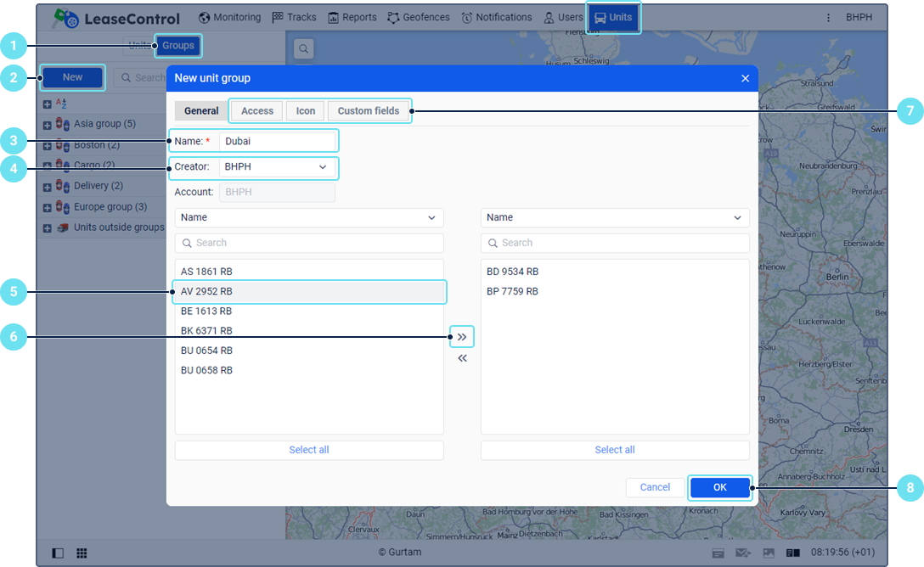Open the Reports section
The image size is (924, 567).
tap(352, 17)
